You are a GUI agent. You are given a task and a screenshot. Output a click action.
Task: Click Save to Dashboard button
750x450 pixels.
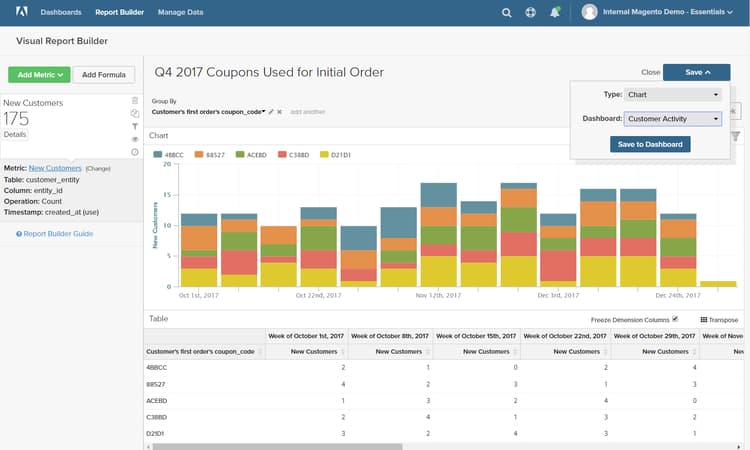pyautogui.click(x=650, y=144)
